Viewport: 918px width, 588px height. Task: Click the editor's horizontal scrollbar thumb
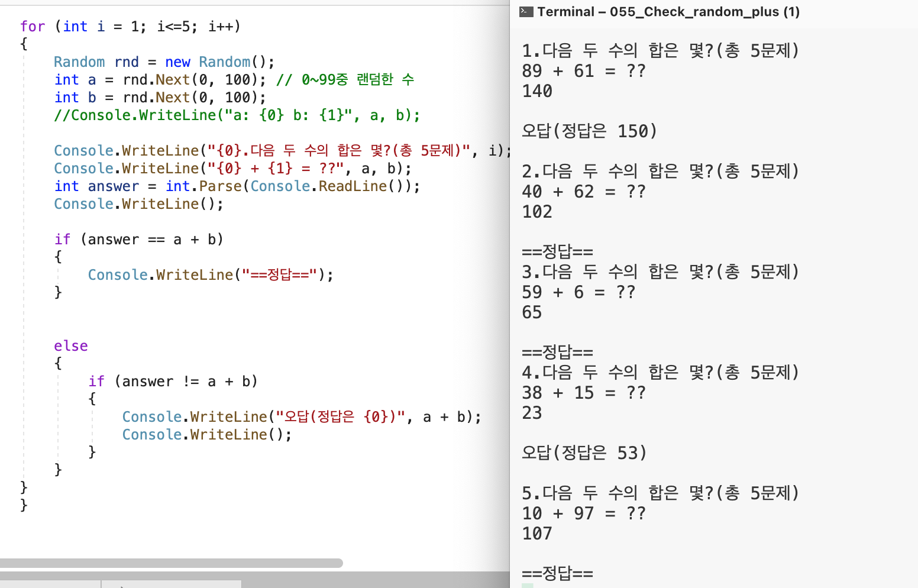(172, 563)
